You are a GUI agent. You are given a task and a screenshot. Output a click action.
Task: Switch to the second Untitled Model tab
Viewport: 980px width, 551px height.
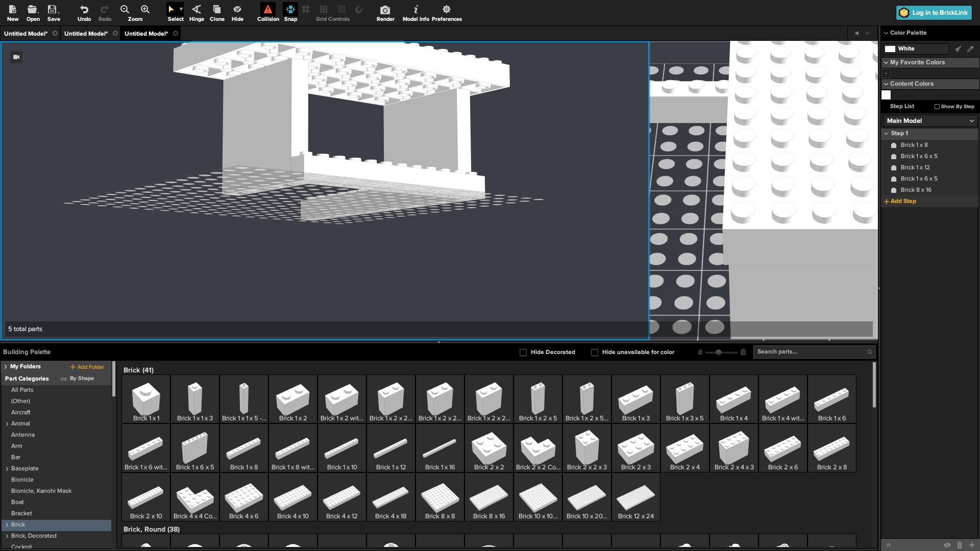pyautogui.click(x=86, y=34)
